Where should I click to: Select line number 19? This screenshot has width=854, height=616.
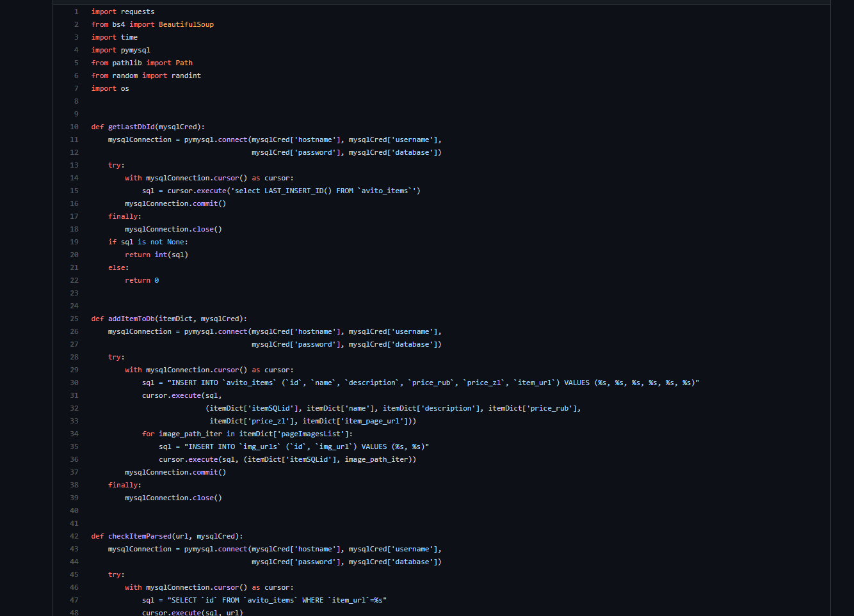click(x=74, y=242)
